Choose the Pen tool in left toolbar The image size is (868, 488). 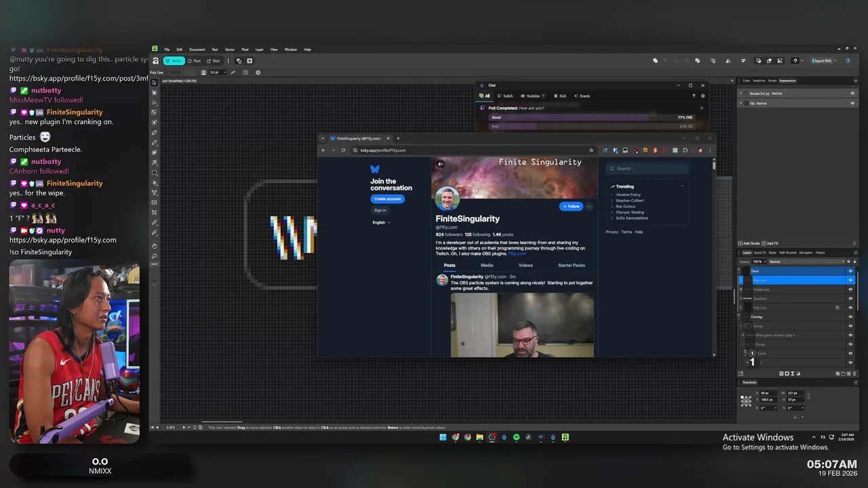point(154,132)
